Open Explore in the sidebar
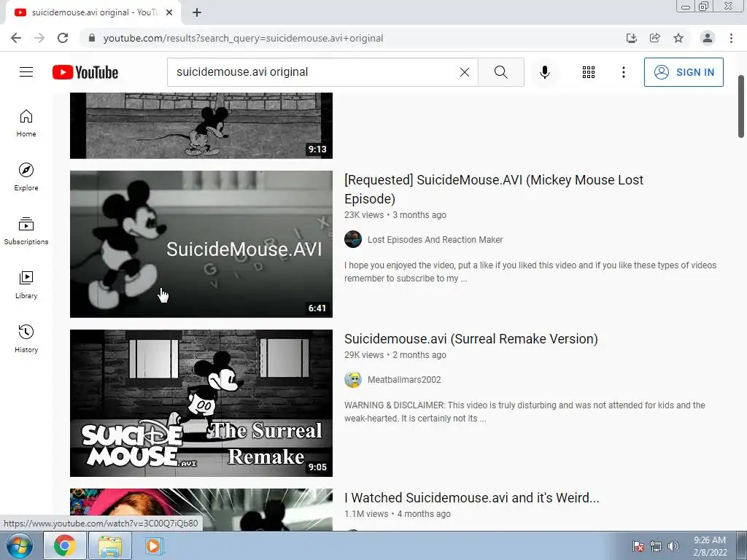Viewport: 747px width, 560px height. tap(26, 177)
